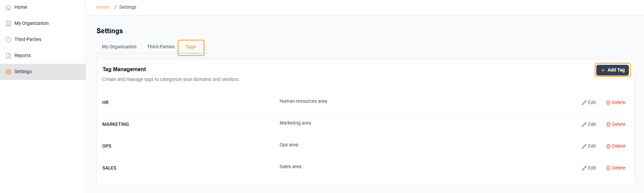Delete the HR tag
The image size is (644, 193).
click(616, 102)
